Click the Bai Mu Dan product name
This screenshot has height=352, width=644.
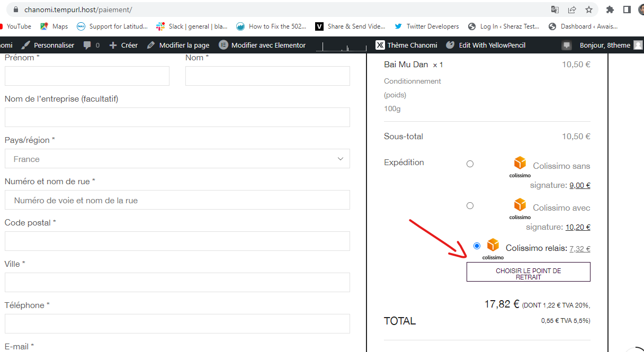pos(406,65)
